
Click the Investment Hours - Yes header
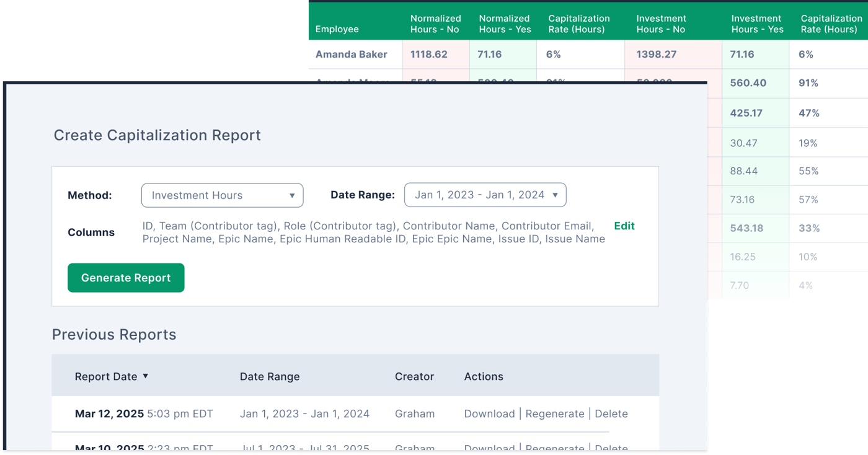click(x=757, y=24)
